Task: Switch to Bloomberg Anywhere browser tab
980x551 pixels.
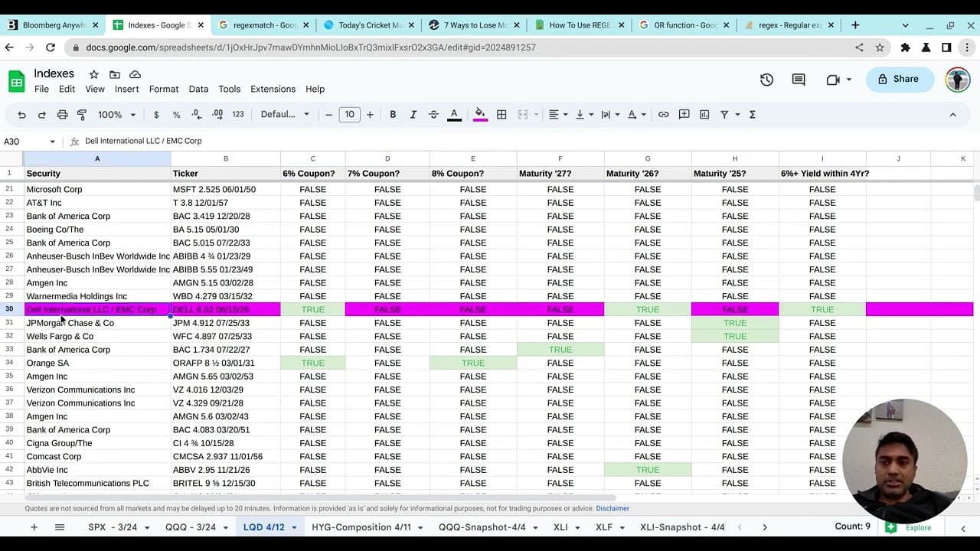Action: tap(54, 25)
